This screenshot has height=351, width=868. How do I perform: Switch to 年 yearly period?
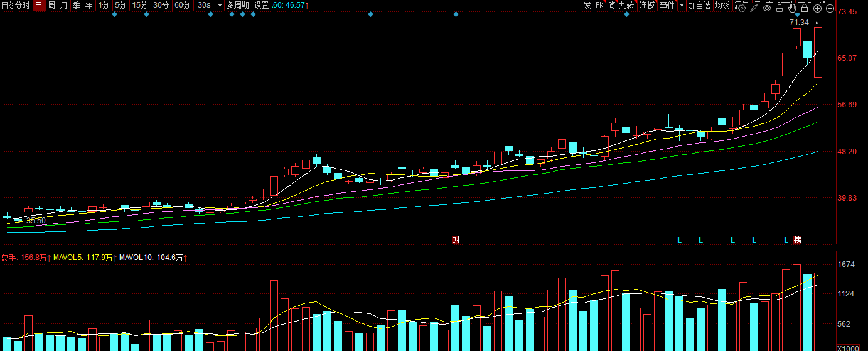[89, 5]
